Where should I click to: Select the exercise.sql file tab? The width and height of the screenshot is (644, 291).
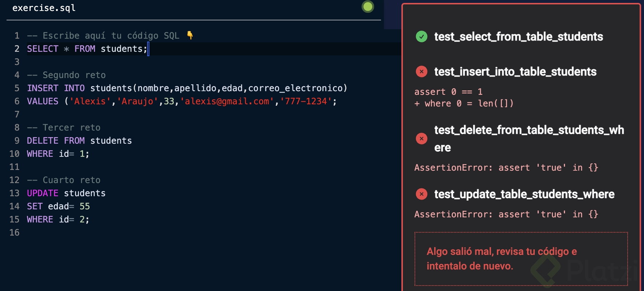point(44,8)
